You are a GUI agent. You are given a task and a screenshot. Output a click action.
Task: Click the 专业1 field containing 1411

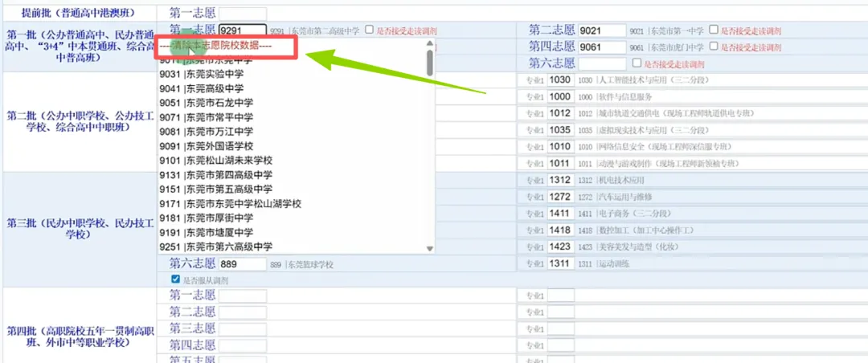click(560, 213)
